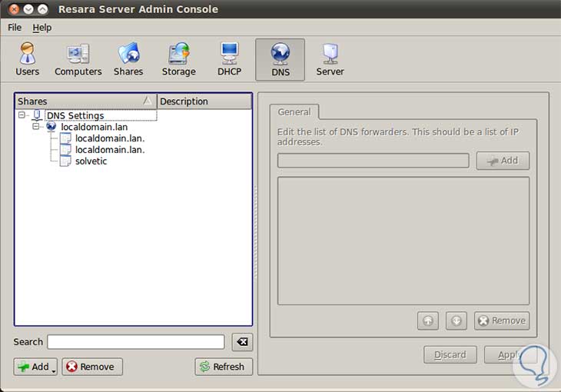Select the DNS toolbar button
Screen dimensions: 561x392
[280, 60]
